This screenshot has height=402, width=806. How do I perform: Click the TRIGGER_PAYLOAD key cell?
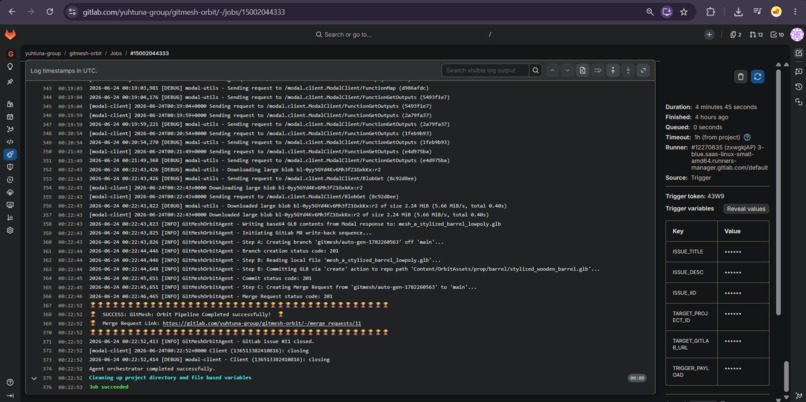[x=691, y=372]
